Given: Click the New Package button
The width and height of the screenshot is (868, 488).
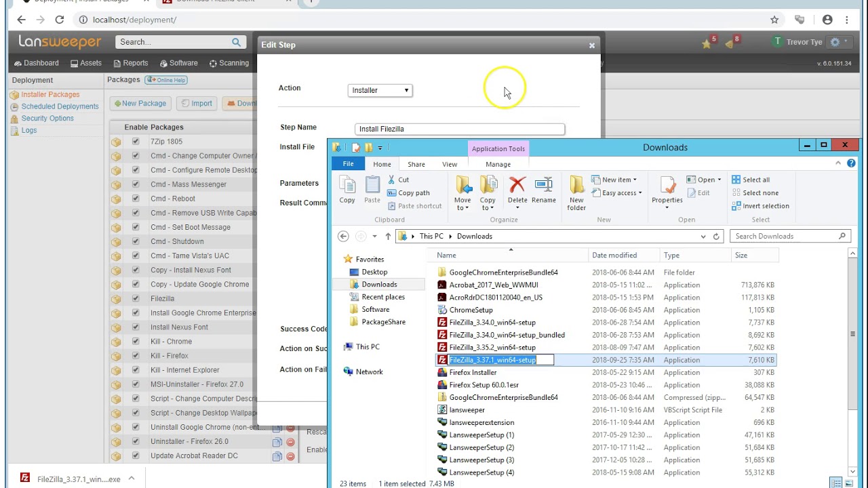Looking at the screenshot, I should pyautogui.click(x=140, y=104).
